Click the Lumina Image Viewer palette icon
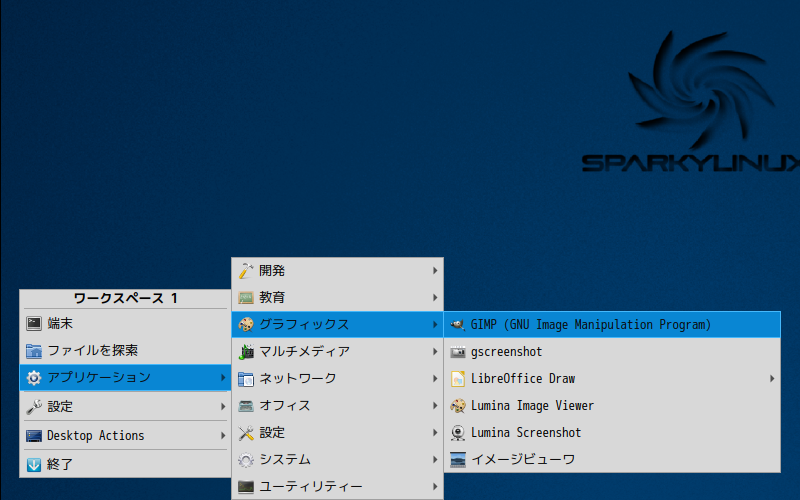The width and height of the screenshot is (800, 500). pos(458,406)
